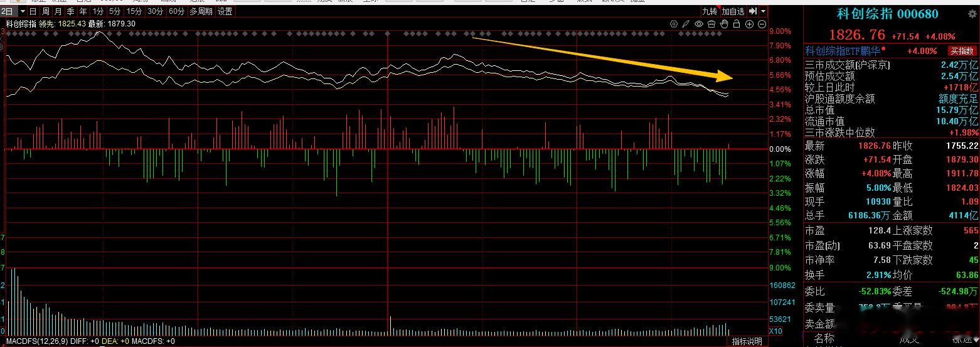The height and width of the screenshot is (347, 980).
Task: Click the 9.00% top axis label
Action: (x=780, y=31)
